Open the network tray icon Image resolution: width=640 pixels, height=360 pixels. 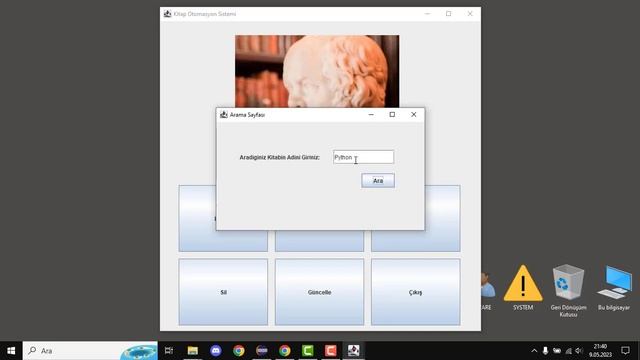pos(568,351)
